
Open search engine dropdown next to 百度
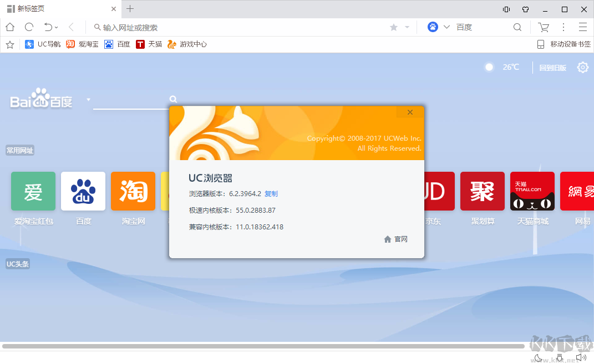[446, 27]
